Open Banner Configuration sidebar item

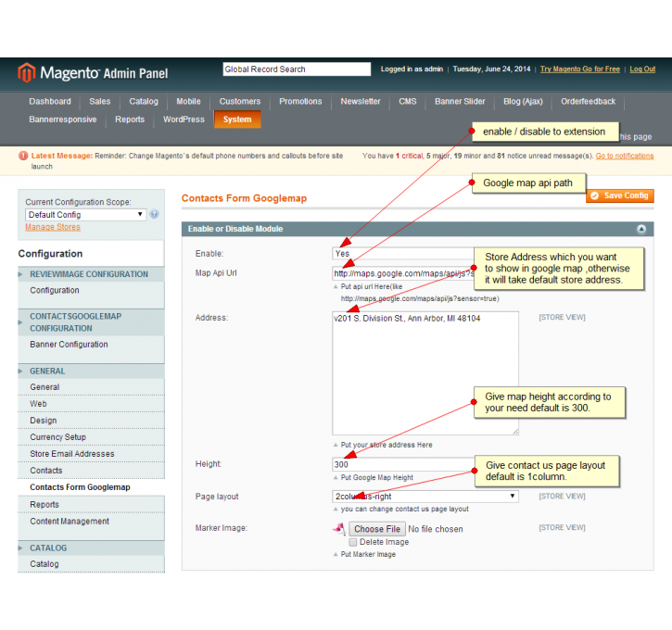[69, 345]
